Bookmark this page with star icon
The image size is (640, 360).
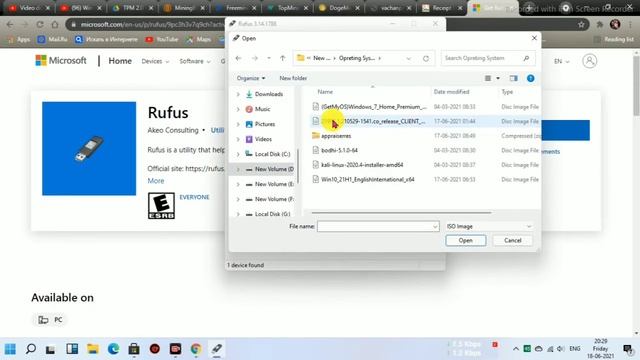(581, 24)
